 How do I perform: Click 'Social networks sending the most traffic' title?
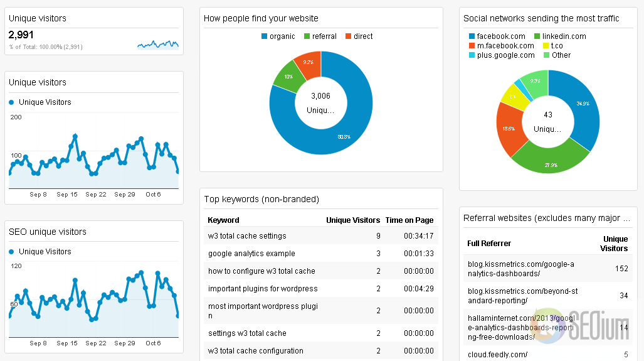541,18
